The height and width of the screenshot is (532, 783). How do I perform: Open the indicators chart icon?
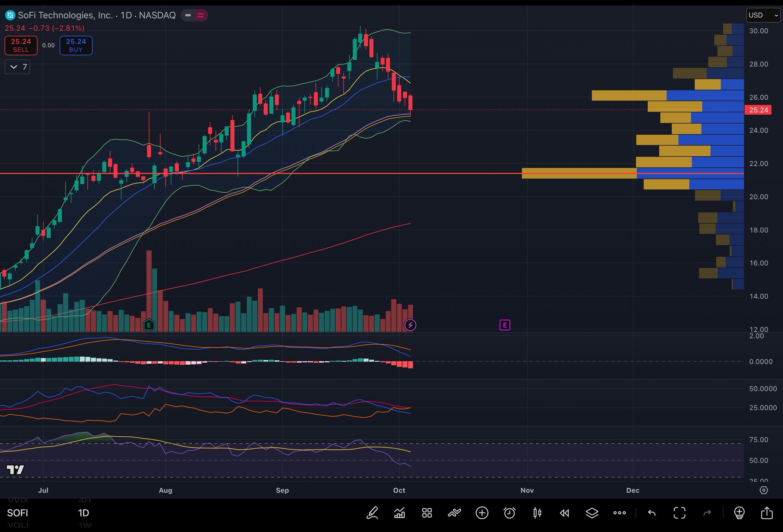tap(400, 513)
